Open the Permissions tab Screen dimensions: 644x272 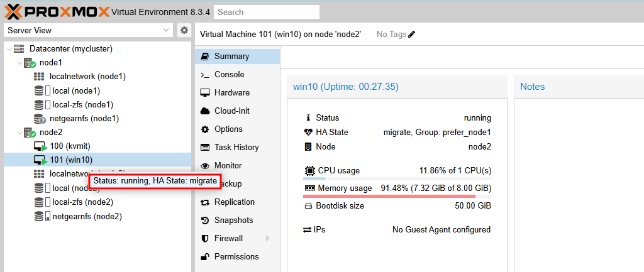pyautogui.click(x=237, y=256)
